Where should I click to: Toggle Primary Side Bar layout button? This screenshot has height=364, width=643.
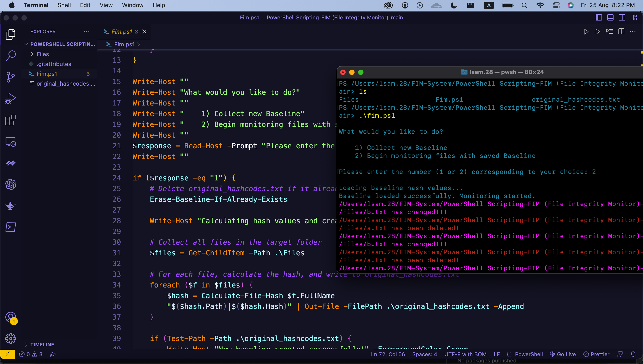(599, 17)
